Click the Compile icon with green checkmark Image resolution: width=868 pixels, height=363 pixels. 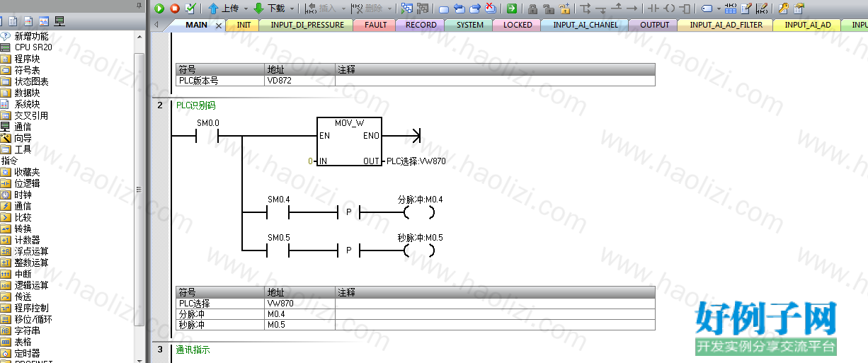pyautogui.click(x=190, y=8)
